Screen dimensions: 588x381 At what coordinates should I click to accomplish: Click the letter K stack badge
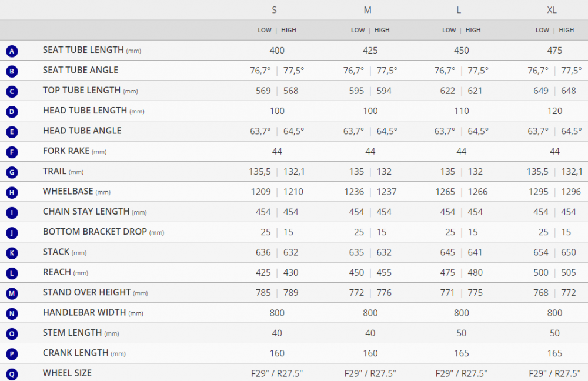tap(12, 253)
